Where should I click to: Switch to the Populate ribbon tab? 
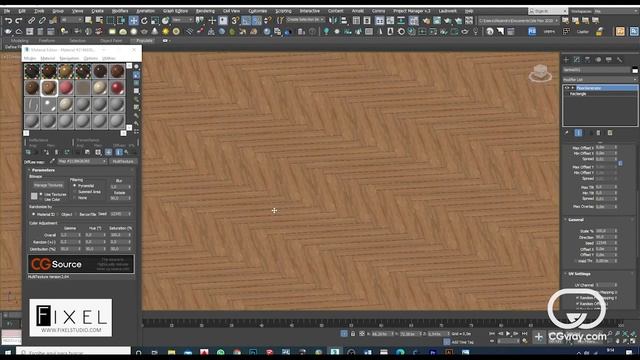[144, 40]
